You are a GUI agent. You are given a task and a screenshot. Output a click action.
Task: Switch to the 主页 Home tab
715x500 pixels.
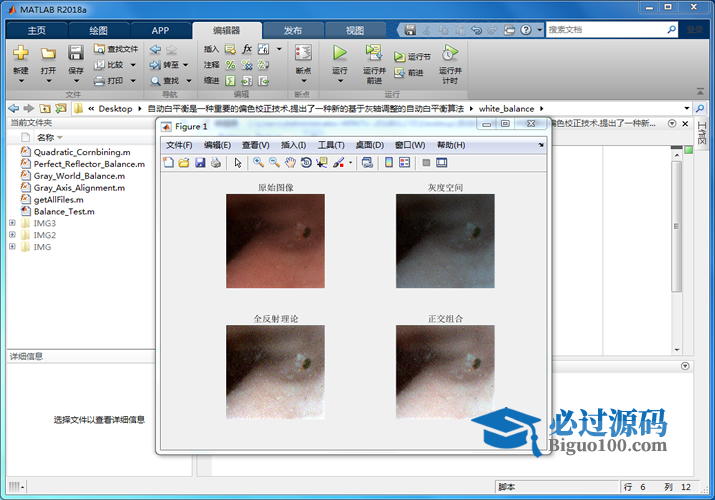[36, 31]
